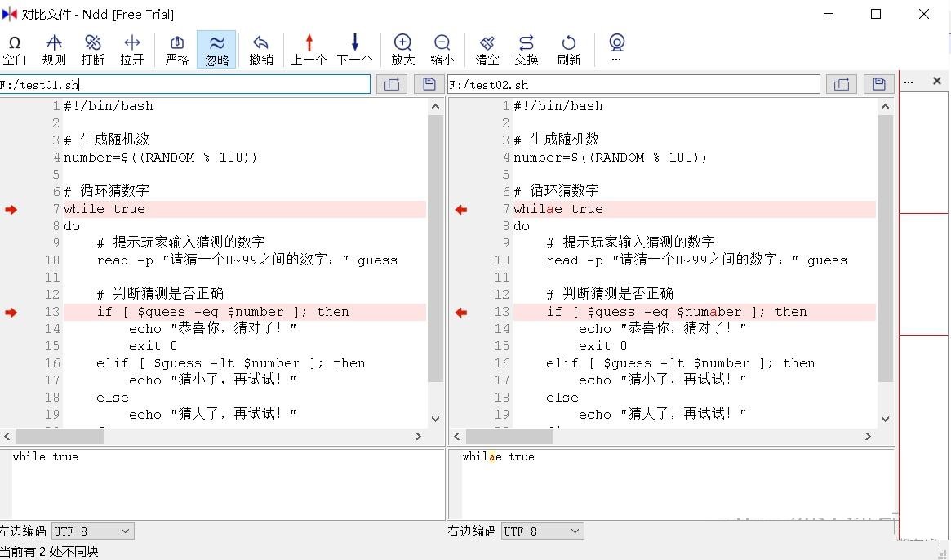This screenshot has height=560, width=951.
Task: Click status text '当前有 2 处不同块'
Action: pyautogui.click(x=49, y=552)
